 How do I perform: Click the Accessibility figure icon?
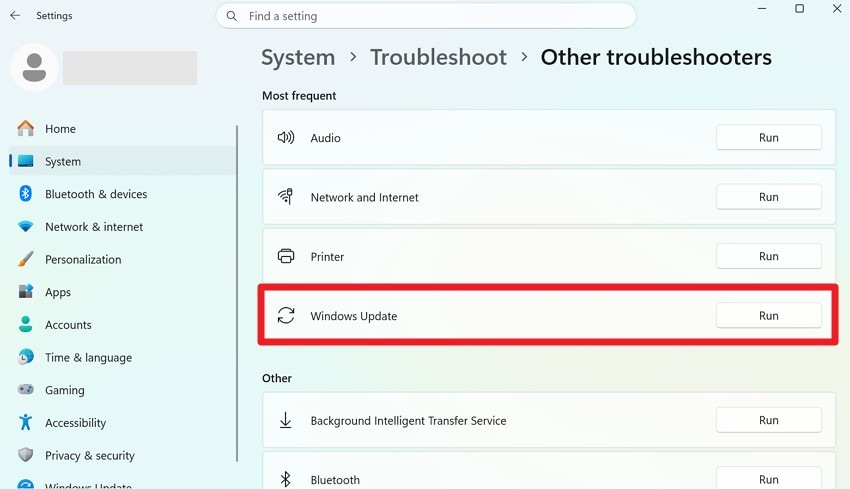pyautogui.click(x=25, y=422)
